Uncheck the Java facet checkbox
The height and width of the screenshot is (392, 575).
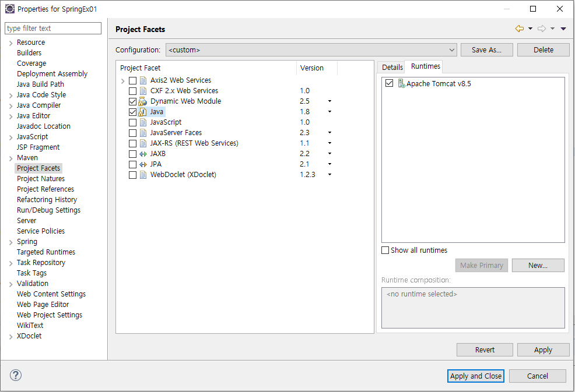point(133,112)
